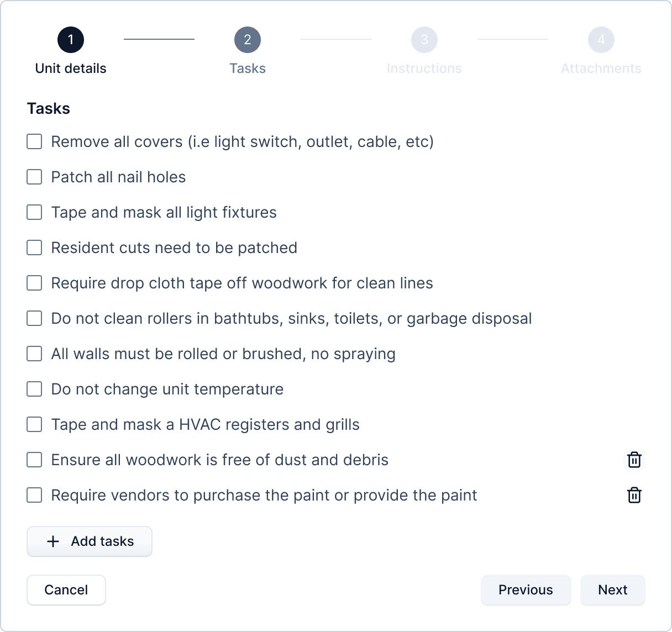Screen dimensions: 672x632
Task: Check 'Do not change unit temperature'
Action: click(x=34, y=389)
